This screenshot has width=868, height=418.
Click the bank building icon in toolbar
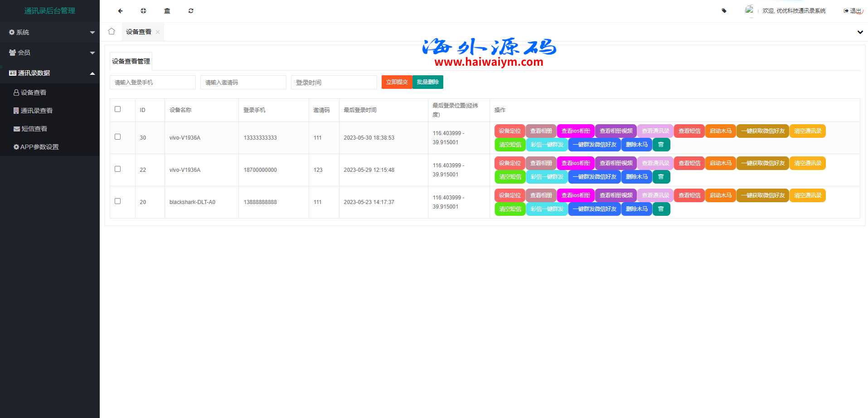[167, 11]
